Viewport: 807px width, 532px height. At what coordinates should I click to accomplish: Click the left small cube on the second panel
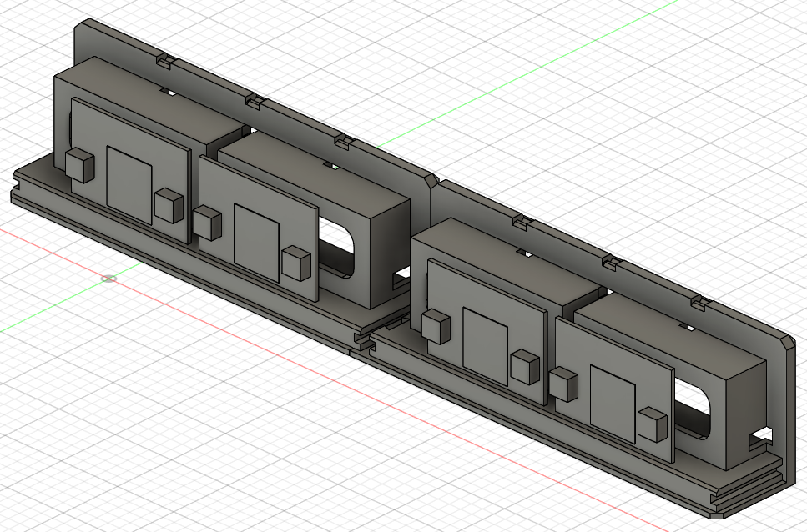207,223
